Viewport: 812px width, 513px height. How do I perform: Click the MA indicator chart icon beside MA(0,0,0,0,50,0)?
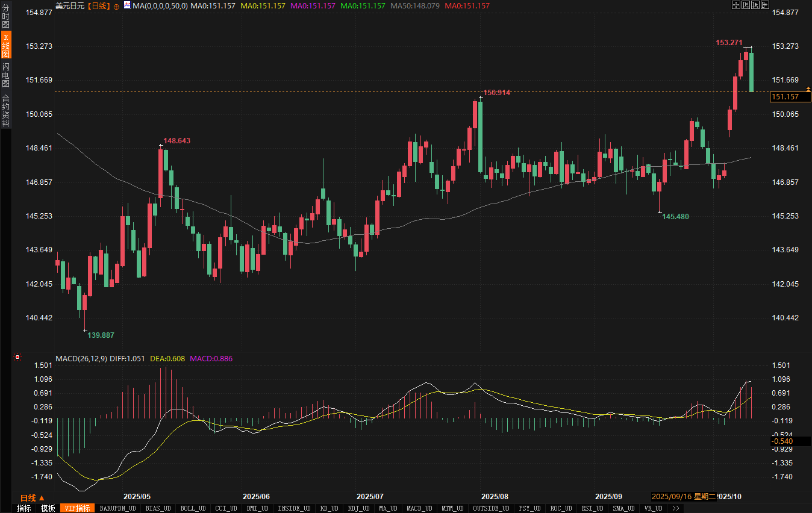pyautogui.click(x=127, y=5)
